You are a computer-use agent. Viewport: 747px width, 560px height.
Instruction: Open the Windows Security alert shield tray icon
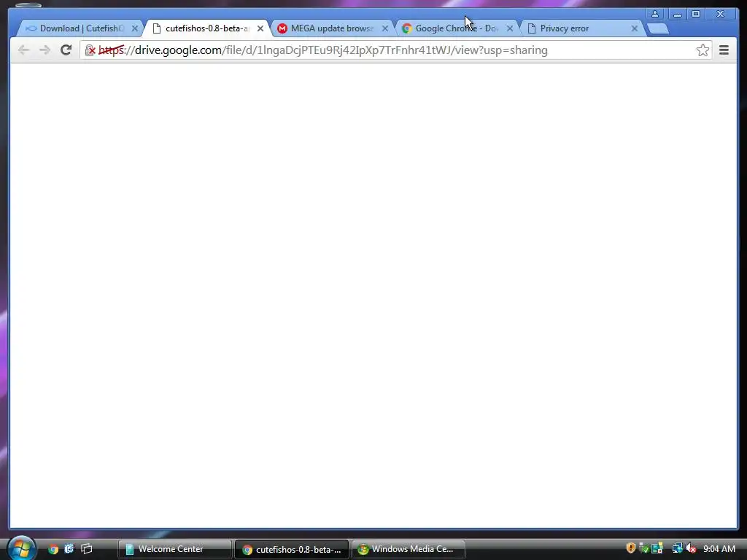pyautogui.click(x=631, y=548)
